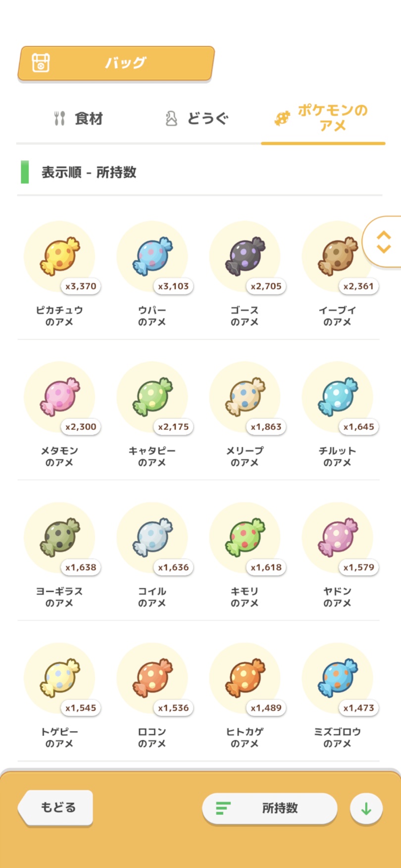Image resolution: width=401 pixels, height=868 pixels.
Task: Switch to the どうぐ items tab
Action: (x=197, y=119)
